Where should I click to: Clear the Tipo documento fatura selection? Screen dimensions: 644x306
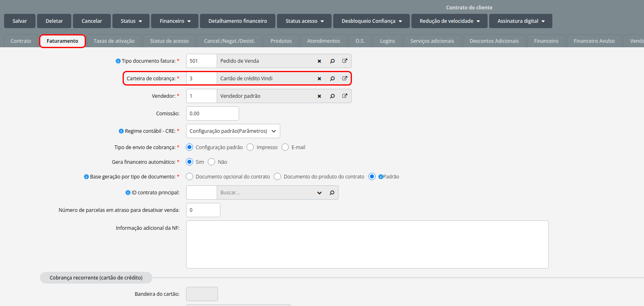point(319,61)
